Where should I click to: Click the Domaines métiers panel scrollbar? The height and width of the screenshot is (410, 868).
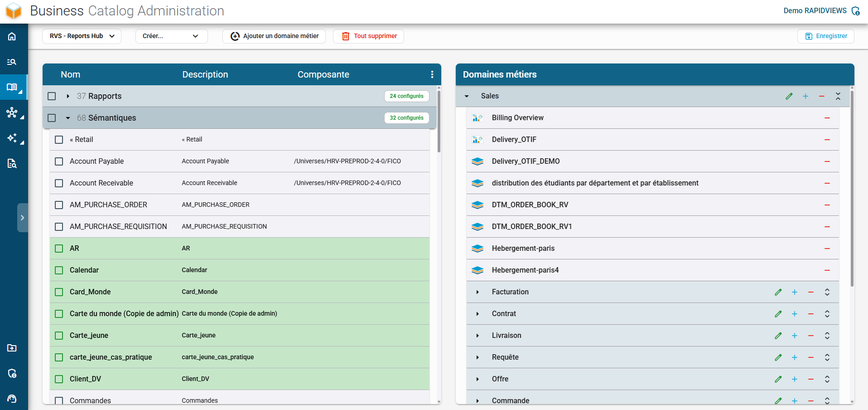click(852, 189)
